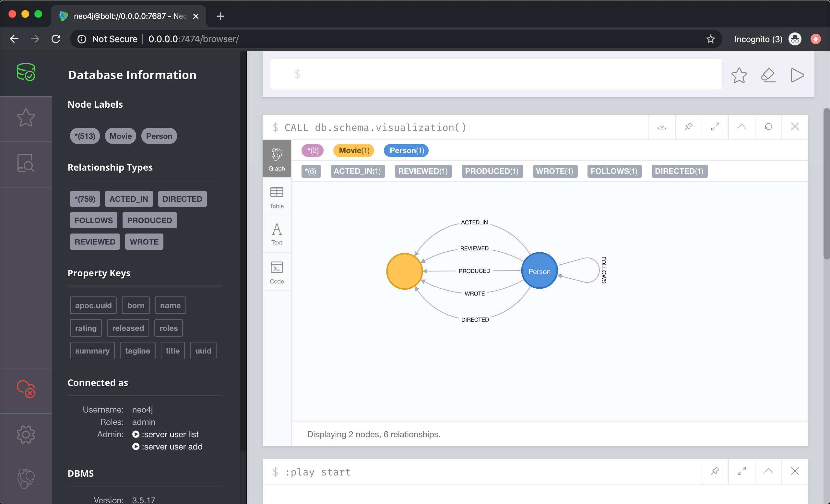This screenshot has width=830, height=504.
Task: Select the Movie(1) node label filter
Action: tap(354, 150)
